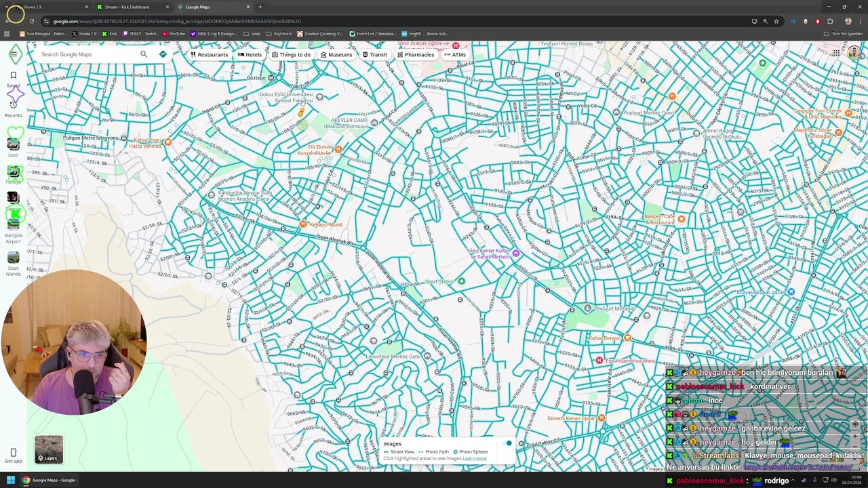Click the zoom magnifier in address bar
The width and height of the screenshot is (868, 488).
[766, 21]
